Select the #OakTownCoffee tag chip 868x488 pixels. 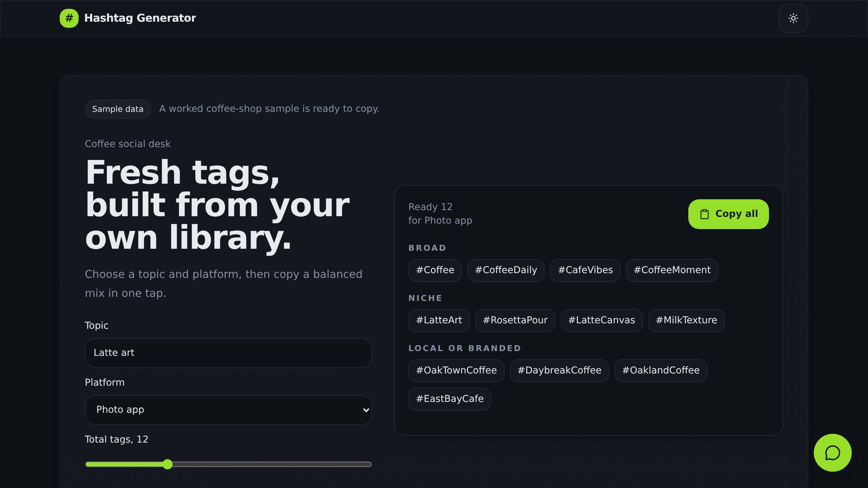point(456,370)
